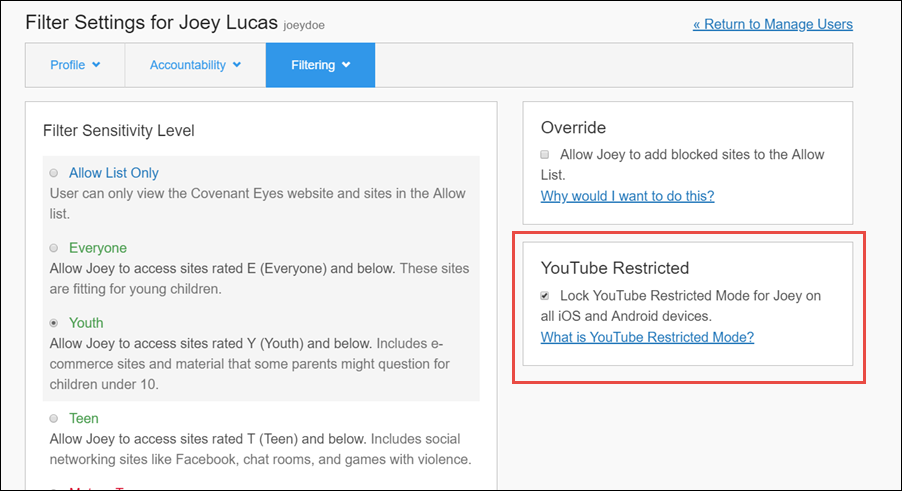Open the Accountability tab
902x491 pixels.
195,65
